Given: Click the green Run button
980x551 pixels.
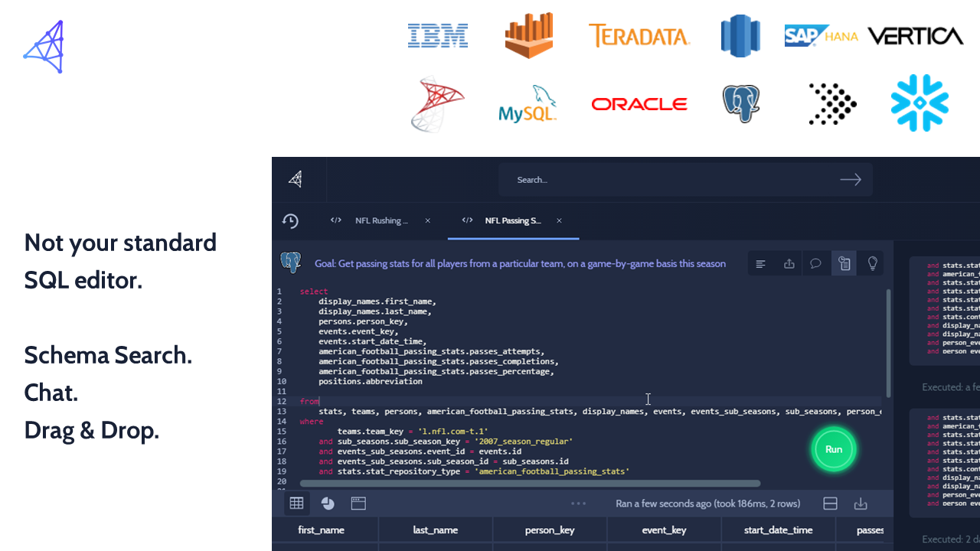Looking at the screenshot, I should pyautogui.click(x=833, y=449).
